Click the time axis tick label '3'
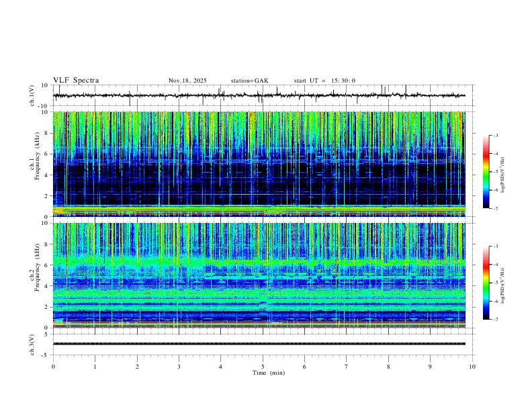Image resolution: width=532 pixels, height=411 pixels. 179,367
